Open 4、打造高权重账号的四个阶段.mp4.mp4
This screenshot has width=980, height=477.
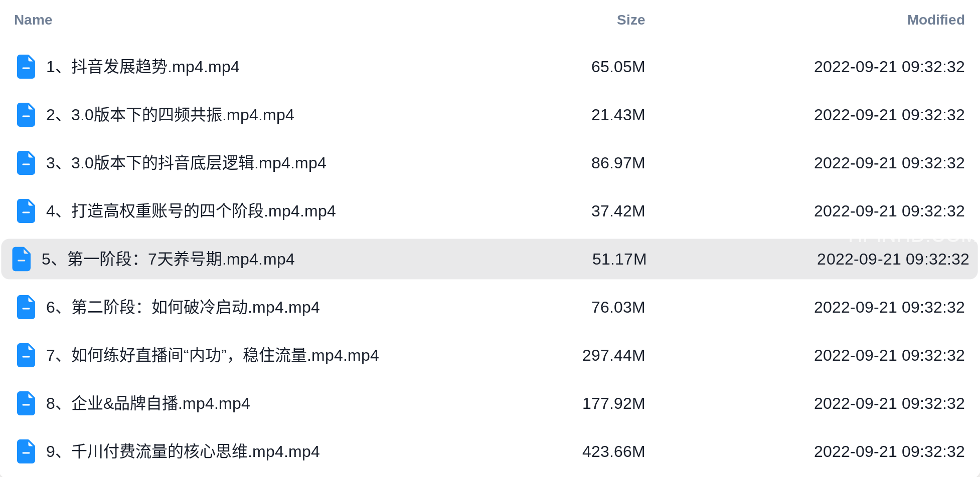(x=191, y=211)
